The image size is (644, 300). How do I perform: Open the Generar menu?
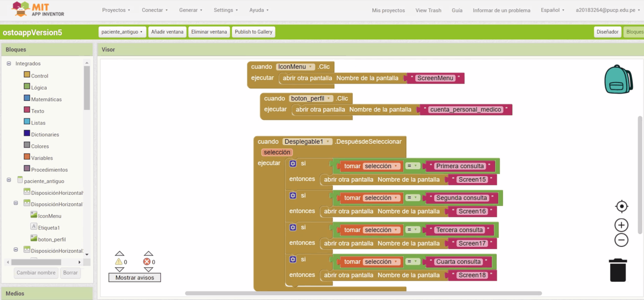click(191, 10)
